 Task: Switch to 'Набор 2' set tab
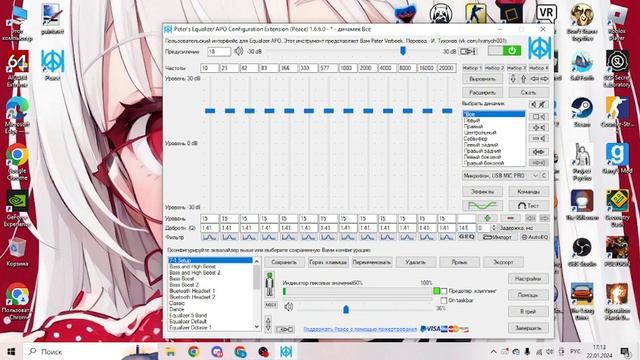494,68
